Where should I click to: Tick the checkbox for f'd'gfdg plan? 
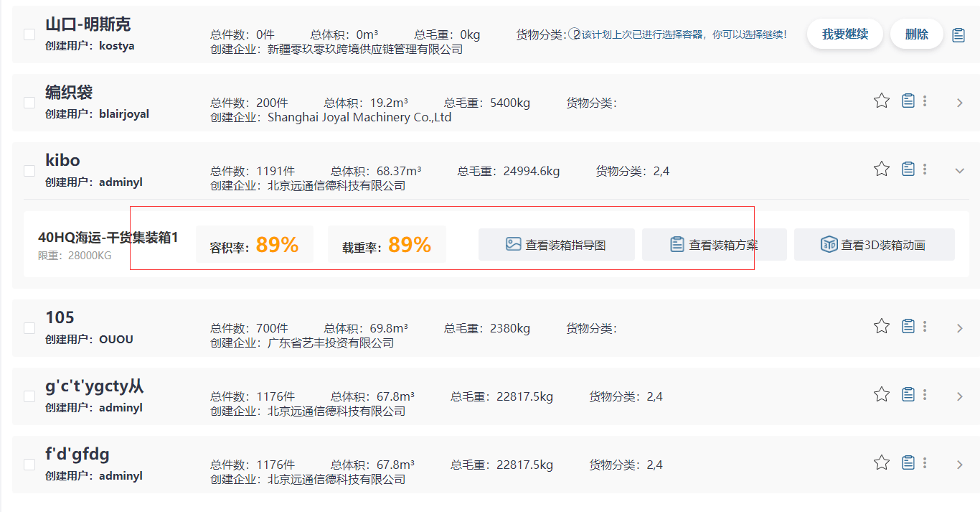[x=29, y=465]
